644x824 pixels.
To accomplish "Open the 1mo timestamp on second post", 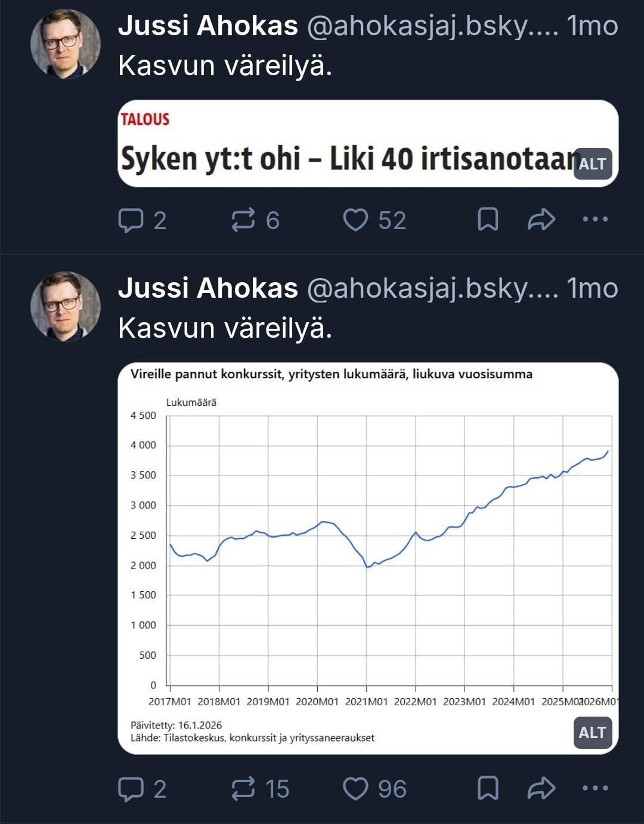I will click(592, 289).
